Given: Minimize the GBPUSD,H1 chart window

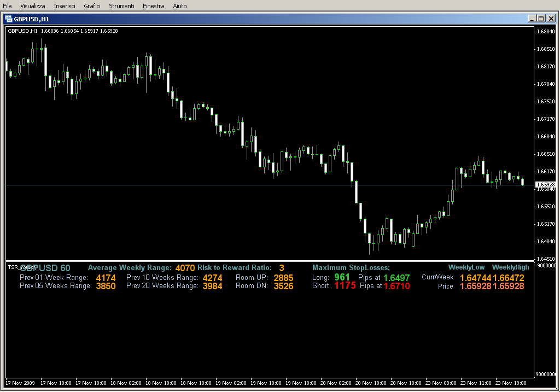Looking at the screenshot, I should (532, 19).
